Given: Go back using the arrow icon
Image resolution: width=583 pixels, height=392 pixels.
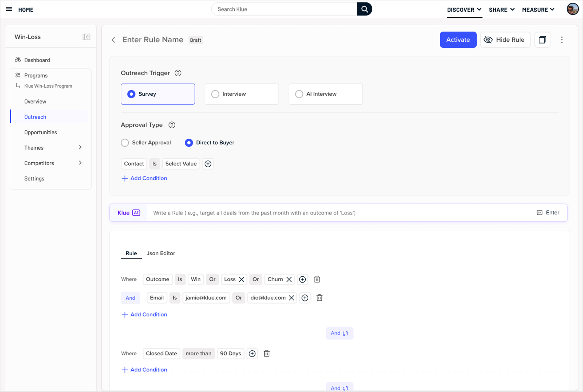Looking at the screenshot, I should 113,40.
